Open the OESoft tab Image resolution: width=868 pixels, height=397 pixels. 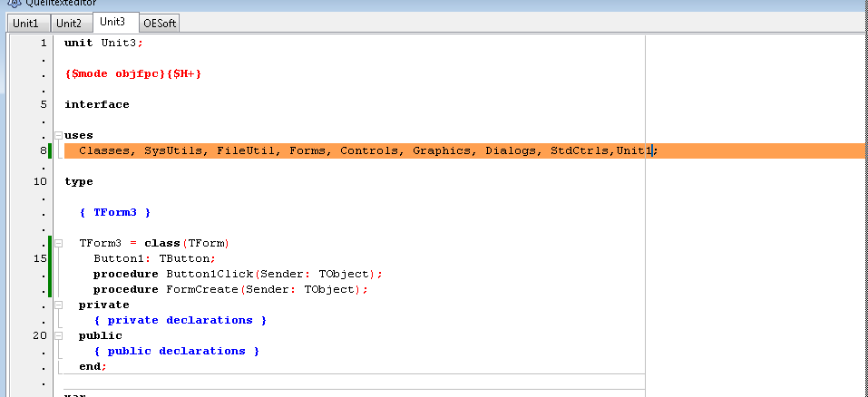coord(160,23)
